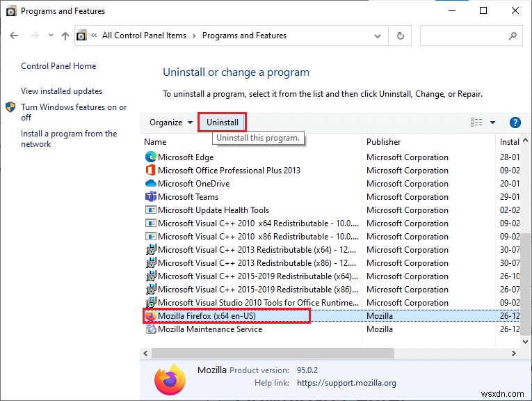Click the large Firefox logo in details pane
The height and width of the screenshot is (401, 532).
[x=170, y=379]
